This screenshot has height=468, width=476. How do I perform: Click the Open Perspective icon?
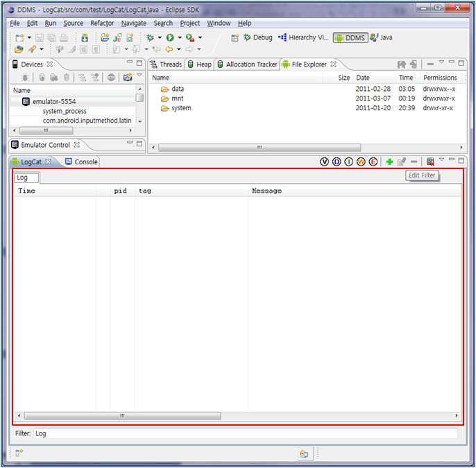(235, 37)
